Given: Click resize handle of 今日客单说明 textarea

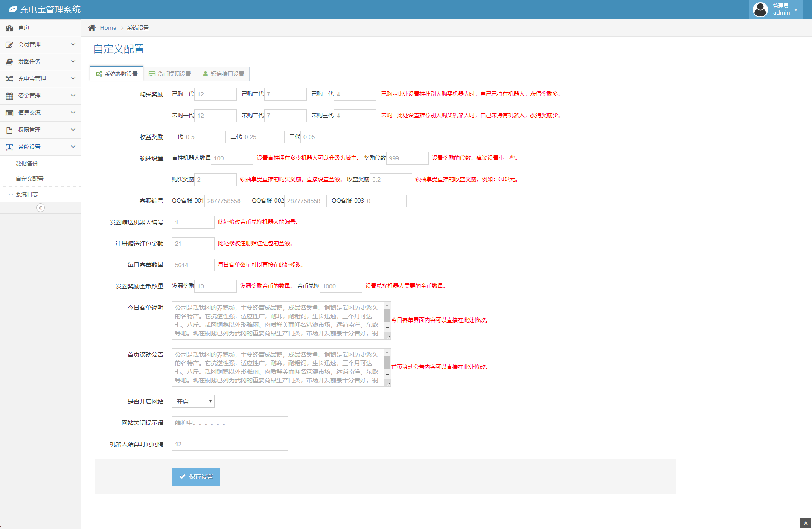Looking at the screenshot, I should [x=388, y=337].
